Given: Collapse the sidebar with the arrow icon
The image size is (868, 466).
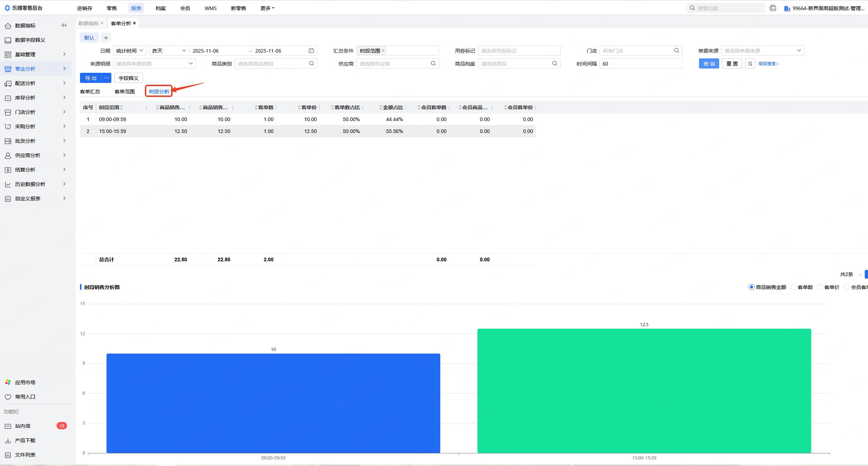Looking at the screenshot, I should pyautogui.click(x=64, y=25).
